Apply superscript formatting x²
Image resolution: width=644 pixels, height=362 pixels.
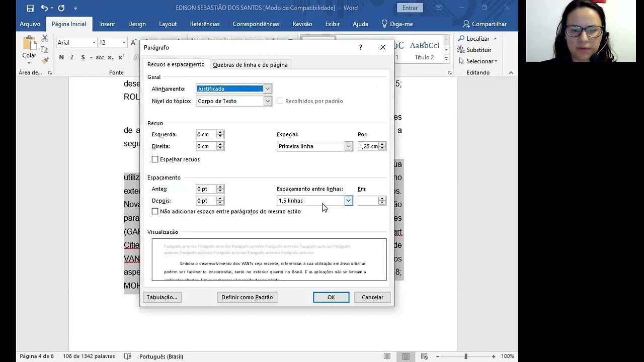point(121,57)
